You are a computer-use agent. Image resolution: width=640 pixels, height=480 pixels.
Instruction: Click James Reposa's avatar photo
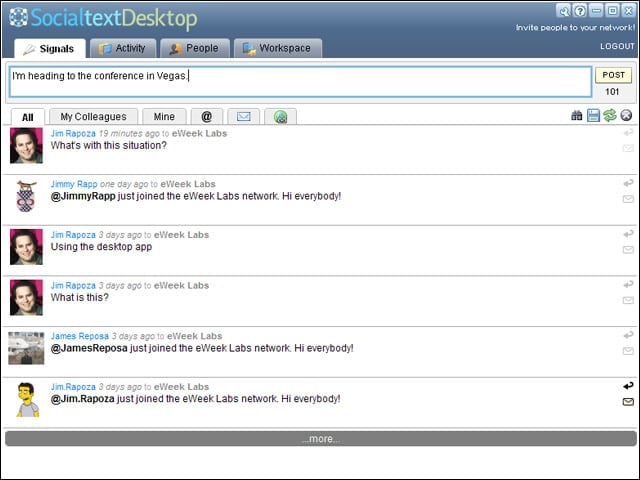click(26, 348)
